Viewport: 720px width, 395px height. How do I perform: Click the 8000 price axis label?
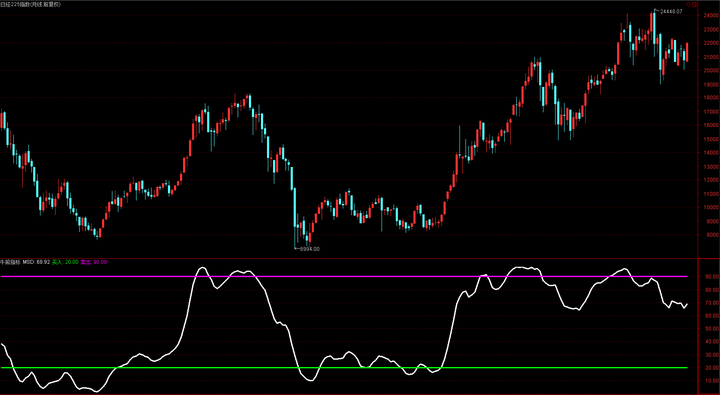click(712, 235)
